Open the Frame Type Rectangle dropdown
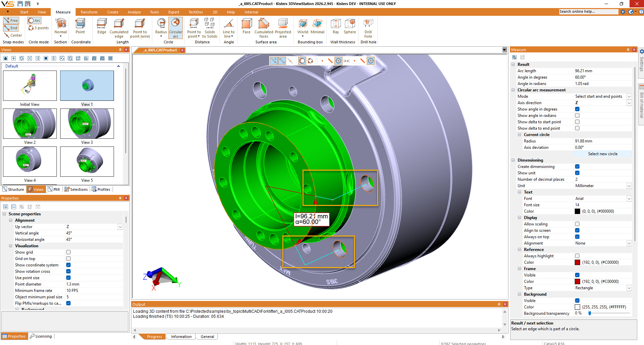The height and width of the screenshot is (345, 644). [629, 288]
